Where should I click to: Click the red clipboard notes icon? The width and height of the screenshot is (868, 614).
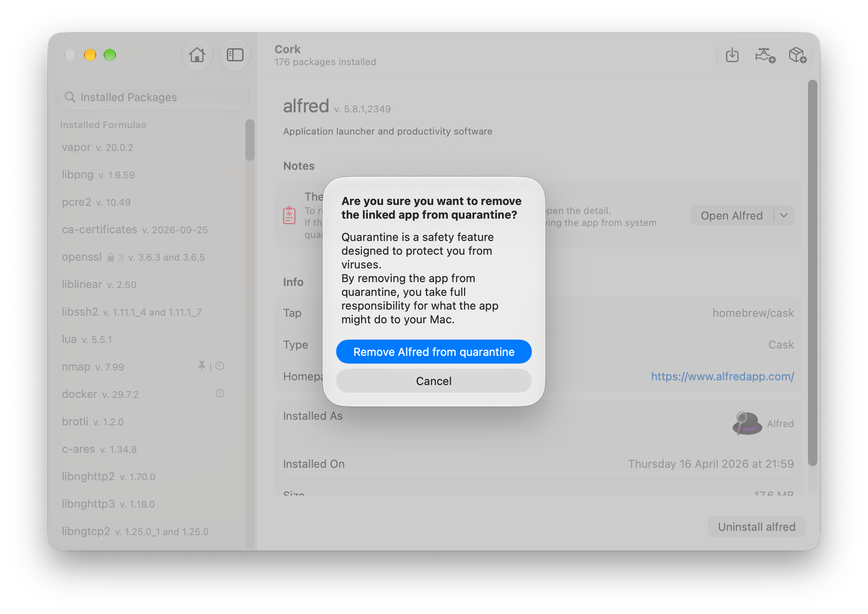coord(289,215)
